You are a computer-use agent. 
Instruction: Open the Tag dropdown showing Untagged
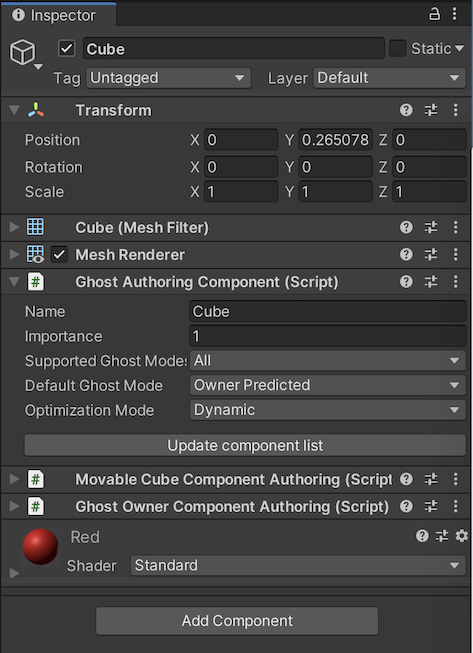coord(168,78)
